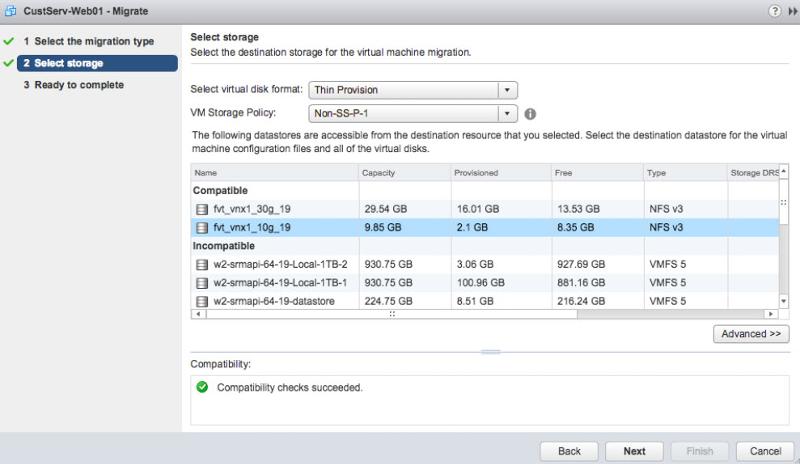Select the fvt_vnx1_30g_19 datastore row
The width and height of the screenshot is (800, 464).
485,209
